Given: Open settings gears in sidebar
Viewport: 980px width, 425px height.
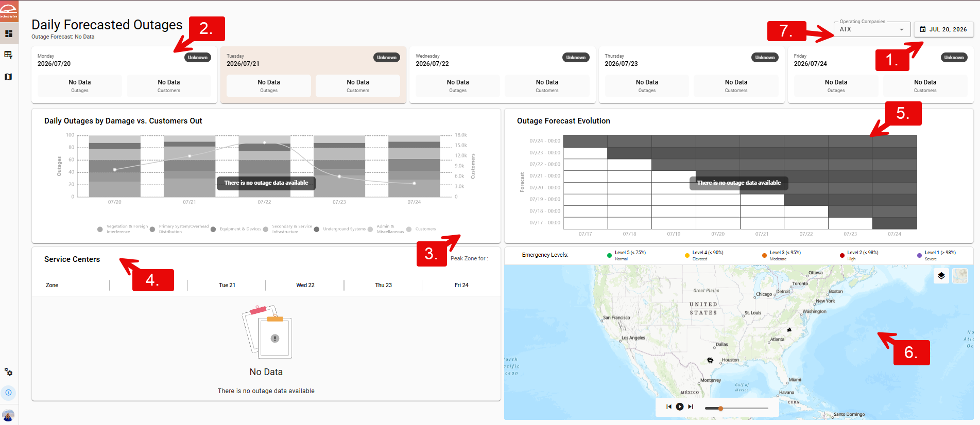Looking at the screenshot, I should pos(9,371).
